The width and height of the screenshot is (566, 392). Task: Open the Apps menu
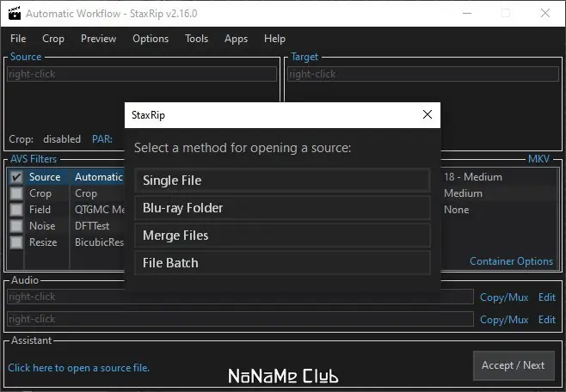click(x=236, y=39)
